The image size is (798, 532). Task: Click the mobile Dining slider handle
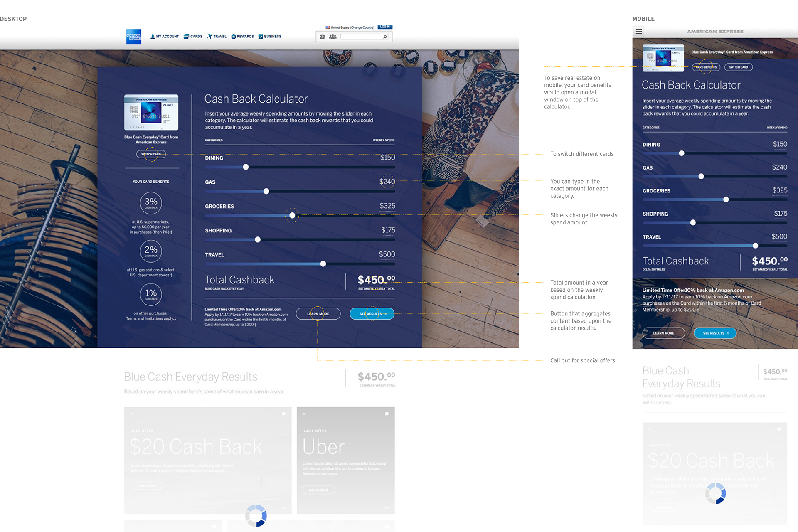click(x=682, y=153)
